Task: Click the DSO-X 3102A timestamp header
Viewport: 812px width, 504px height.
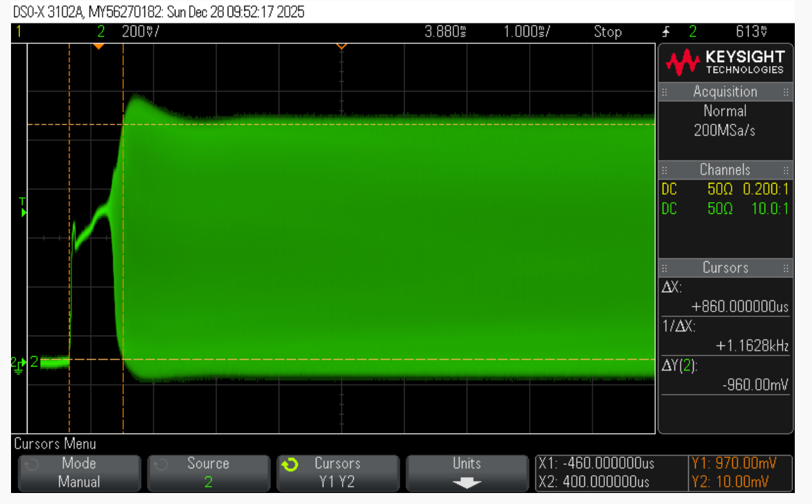Action: click(158, 12)
